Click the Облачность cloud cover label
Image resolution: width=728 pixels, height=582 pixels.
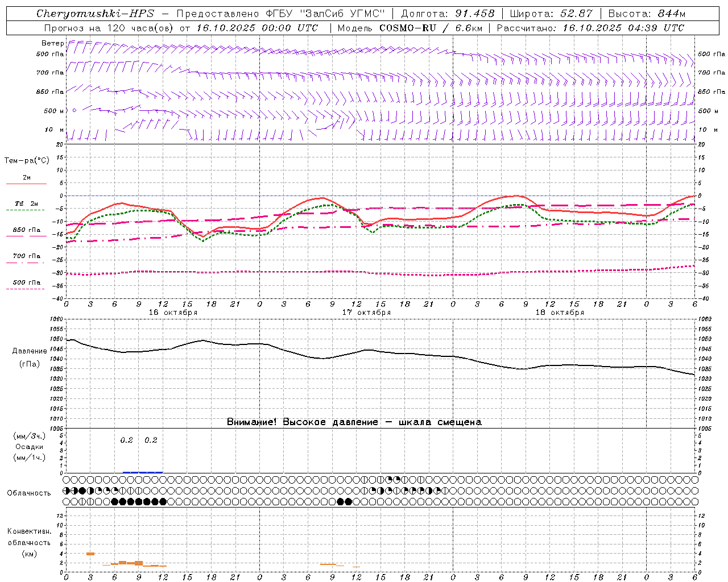29,493
